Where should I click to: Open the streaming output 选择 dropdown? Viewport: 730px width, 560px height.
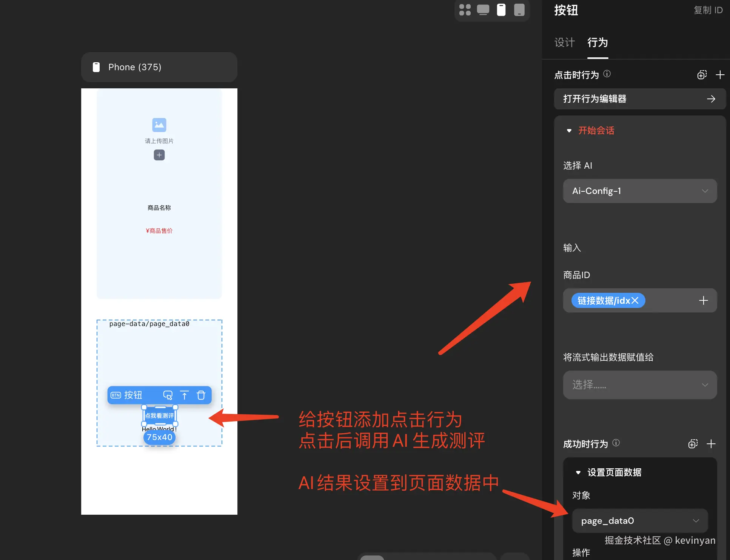click(639, 385)
